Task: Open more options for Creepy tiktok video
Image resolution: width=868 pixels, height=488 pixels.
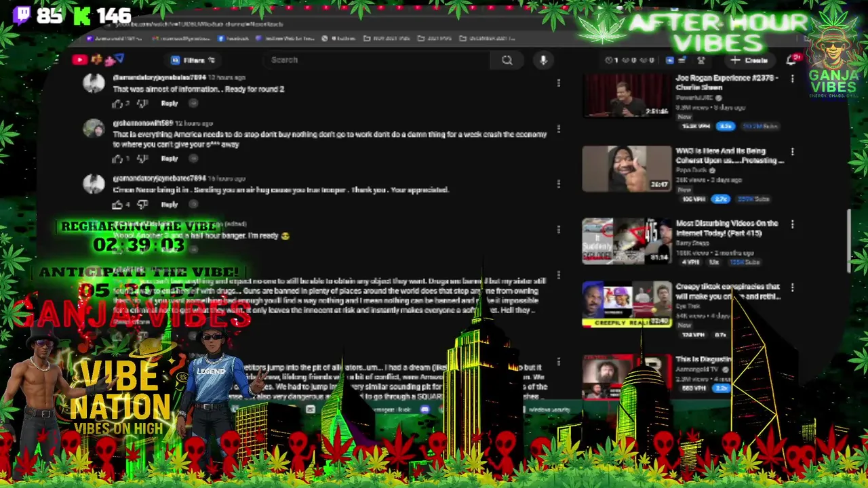Action: click(x=792, y=287)
